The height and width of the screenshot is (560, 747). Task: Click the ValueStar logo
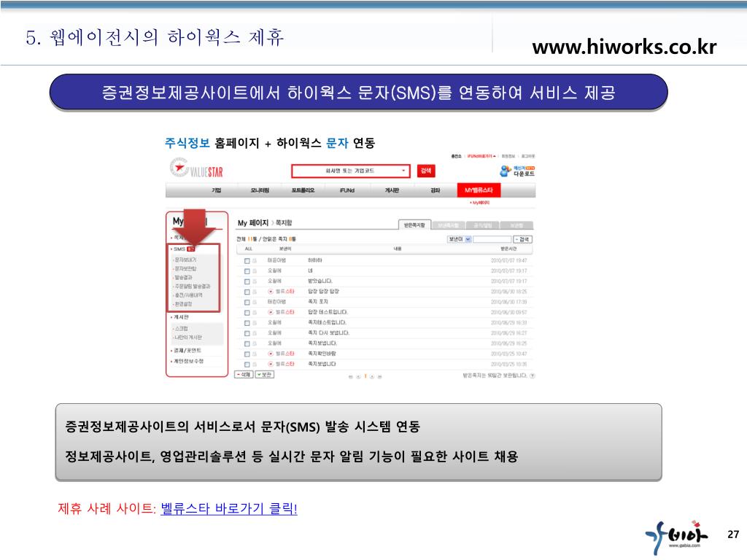tap(196, 168)
